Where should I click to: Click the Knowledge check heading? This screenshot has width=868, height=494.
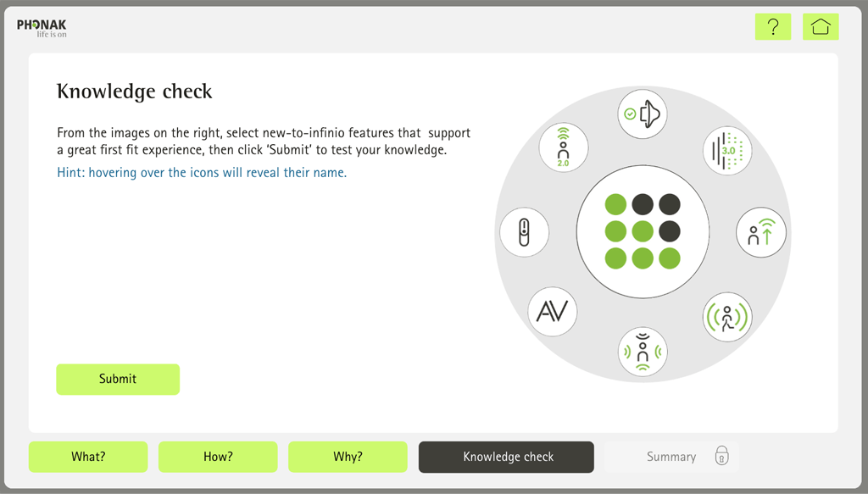click(x=135, y=92)
